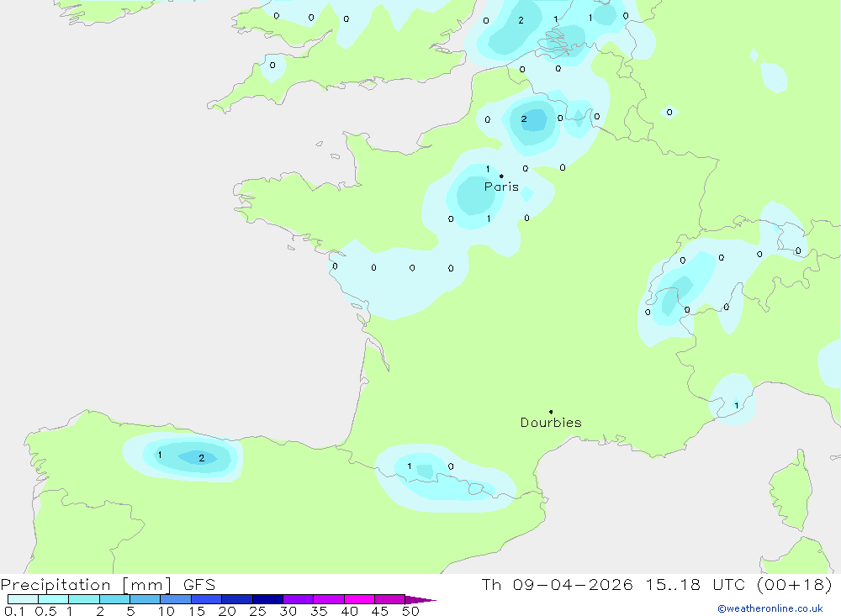Viewport: 841px width, 616px height.
Task: Click the Dourbies location dot marker
Action: pos(551,412)
